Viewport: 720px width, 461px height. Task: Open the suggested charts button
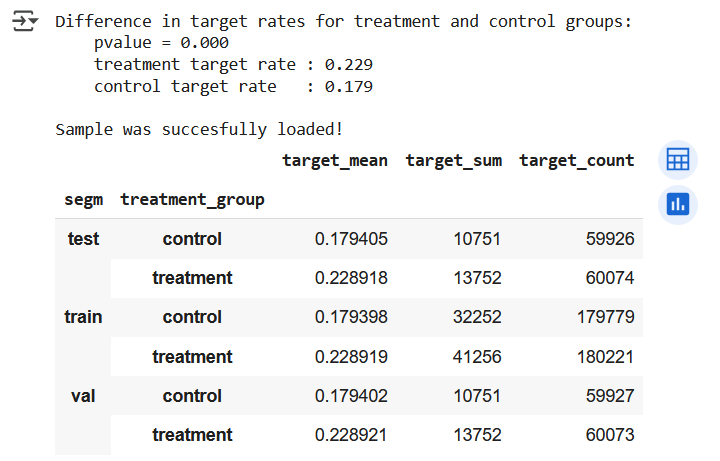pyautogui.click(x=677, y=204)
